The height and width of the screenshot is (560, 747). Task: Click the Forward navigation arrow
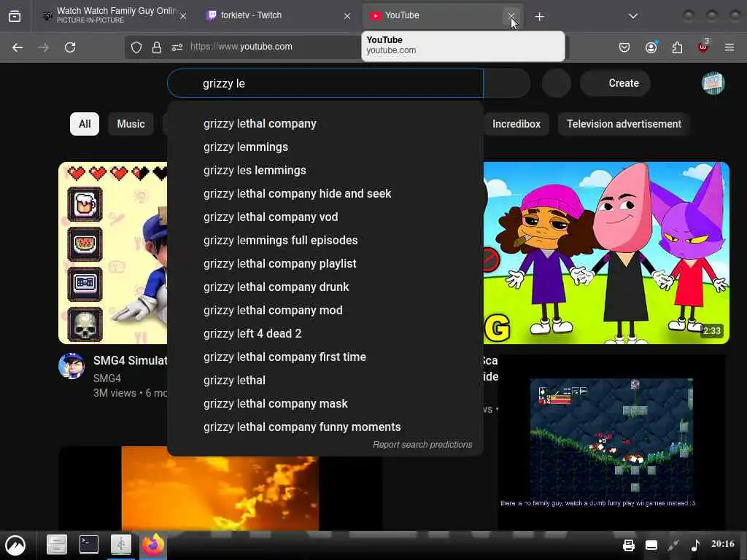[43, 47]
